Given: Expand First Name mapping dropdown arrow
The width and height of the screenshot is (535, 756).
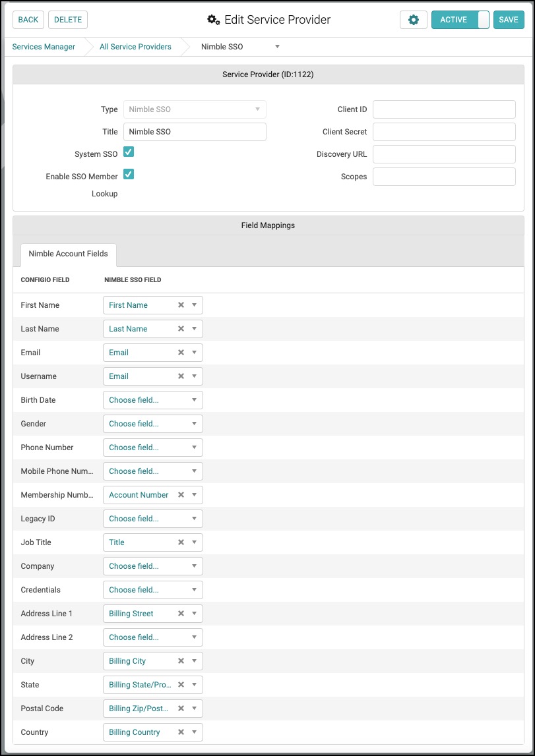Looking at the screenshot, I should point(194,305).
